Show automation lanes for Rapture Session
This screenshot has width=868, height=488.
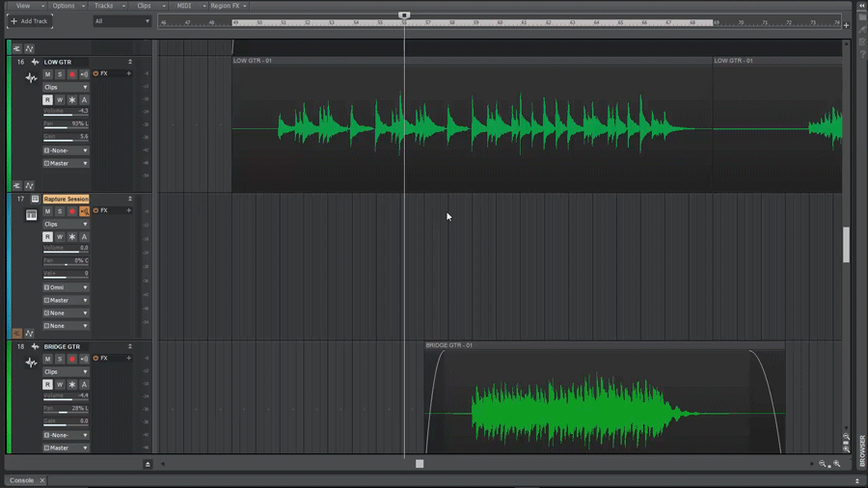pos(29,333)
